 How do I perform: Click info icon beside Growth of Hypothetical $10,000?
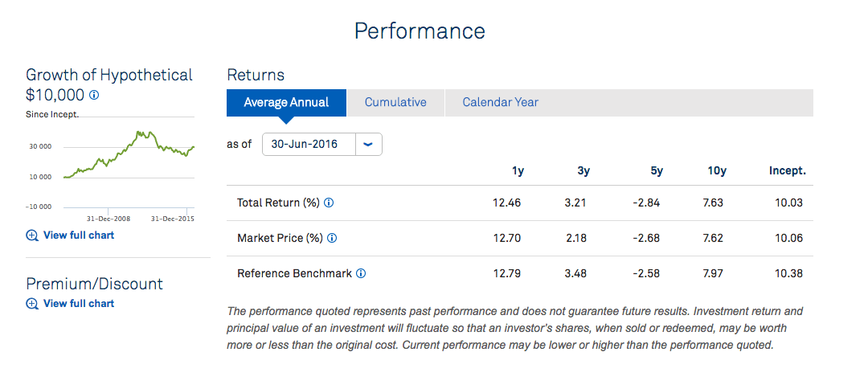[x=94, y=96]
